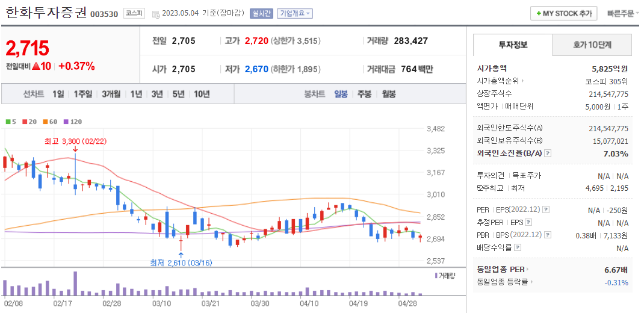Click the +0.37% change rate
The image size is (644, 313).
click(76, 66)
